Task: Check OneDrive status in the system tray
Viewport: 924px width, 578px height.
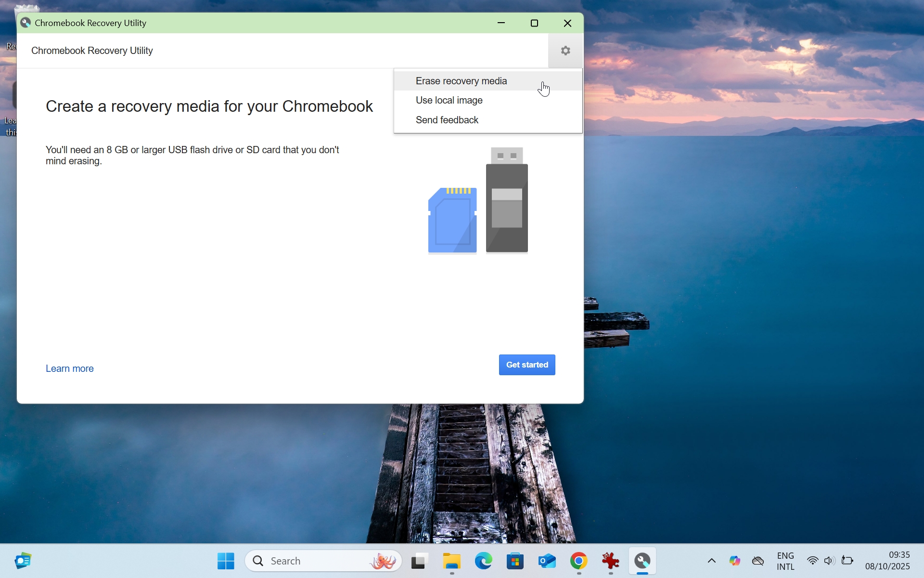Action: click(758, 561)
